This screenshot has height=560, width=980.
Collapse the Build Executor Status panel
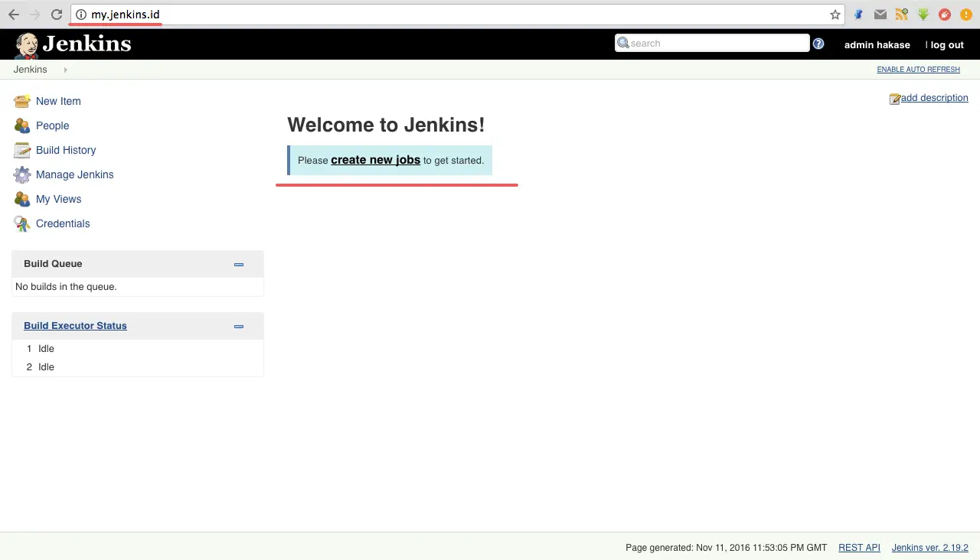point(239,326)
